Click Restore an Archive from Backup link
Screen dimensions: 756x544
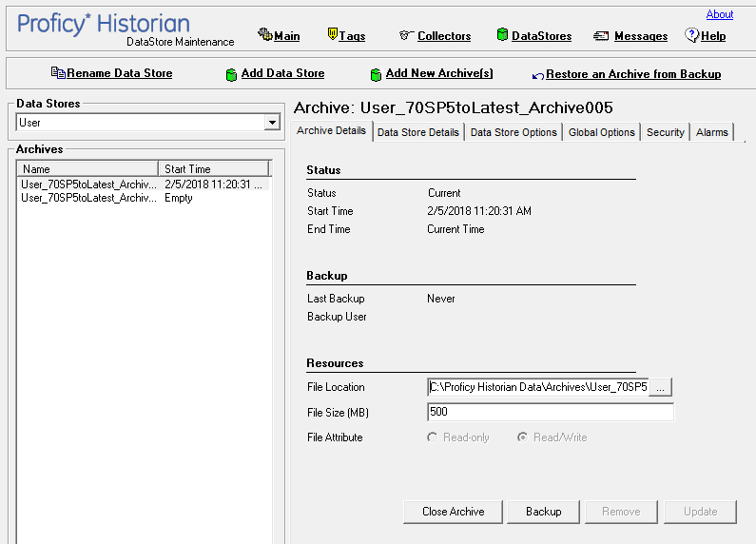(x=633, y=74)
